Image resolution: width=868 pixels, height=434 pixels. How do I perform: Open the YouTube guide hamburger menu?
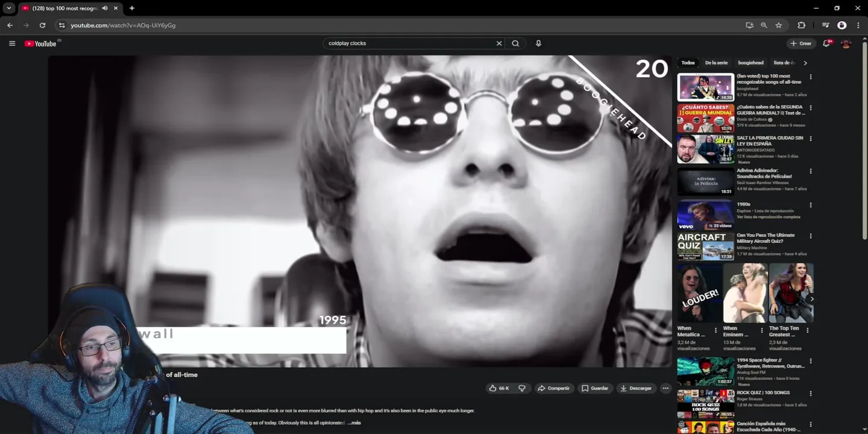click(12, 43)
